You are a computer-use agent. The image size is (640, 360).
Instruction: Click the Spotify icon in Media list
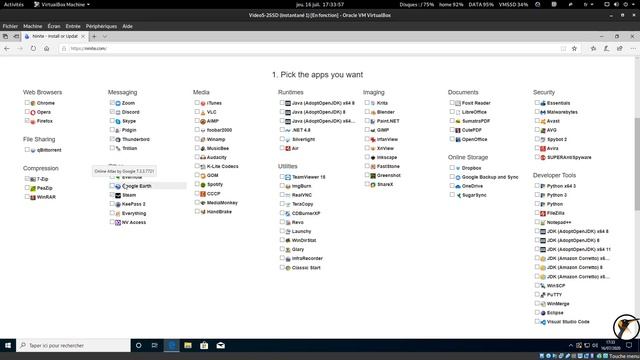203,184
